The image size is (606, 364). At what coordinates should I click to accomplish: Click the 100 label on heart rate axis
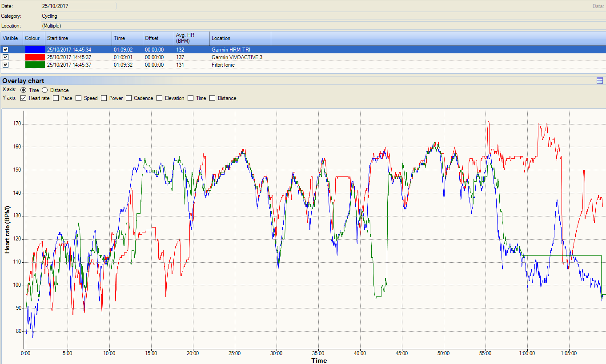coord(18,285)
